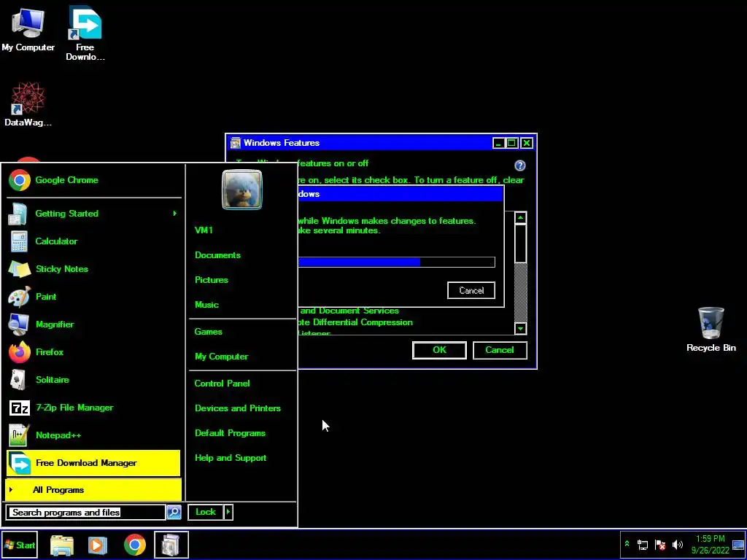The image size is (747, 560).
Task: Launch Calculator from the Start menu
Action: click(x=94, y=241)
